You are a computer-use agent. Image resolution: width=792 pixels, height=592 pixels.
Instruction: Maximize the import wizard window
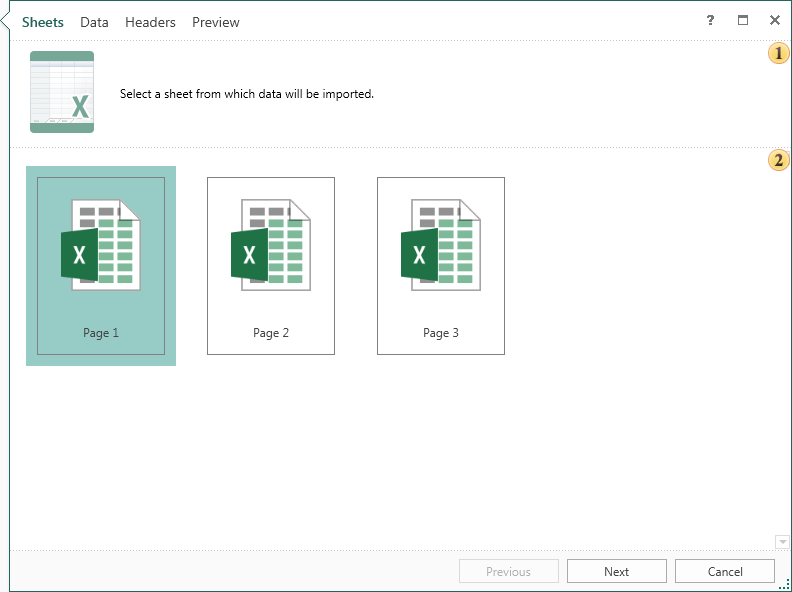(742, 20)
